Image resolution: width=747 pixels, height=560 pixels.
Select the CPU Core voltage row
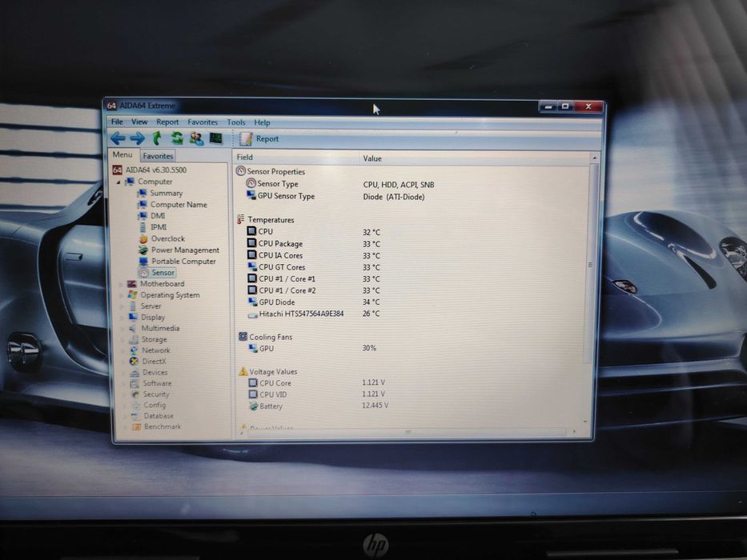coord(317,383)
